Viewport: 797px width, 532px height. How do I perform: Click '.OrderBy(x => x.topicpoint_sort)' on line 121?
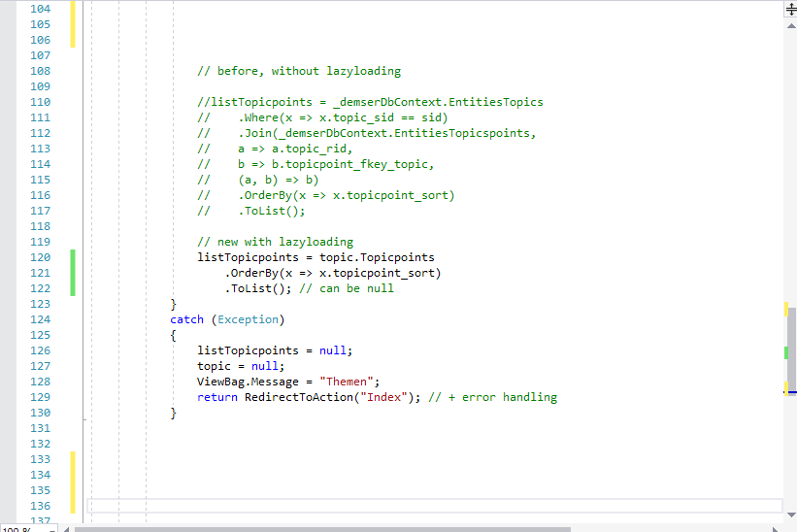[333, 273]
